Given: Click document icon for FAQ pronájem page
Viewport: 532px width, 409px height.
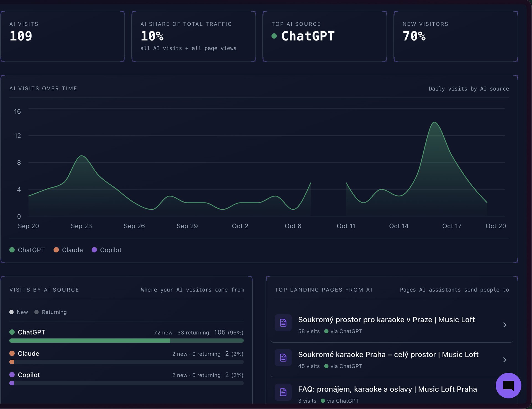Looking at the screenshot, I should (283, 392).
